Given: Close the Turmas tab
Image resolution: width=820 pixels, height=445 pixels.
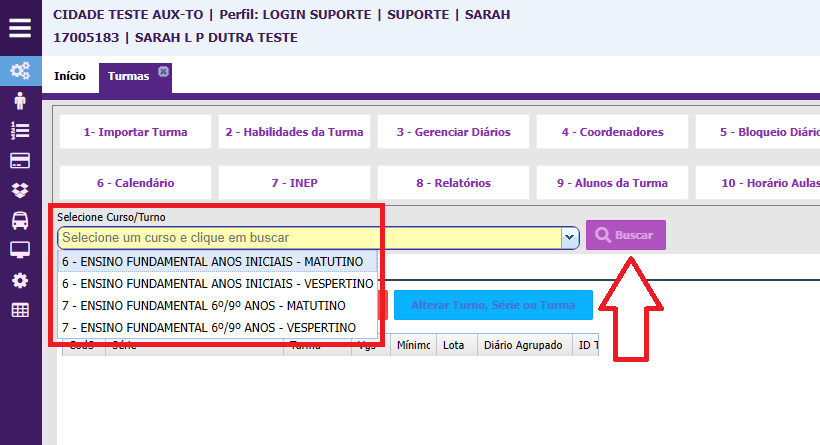Looking at the screenshot, I should 163,71.
